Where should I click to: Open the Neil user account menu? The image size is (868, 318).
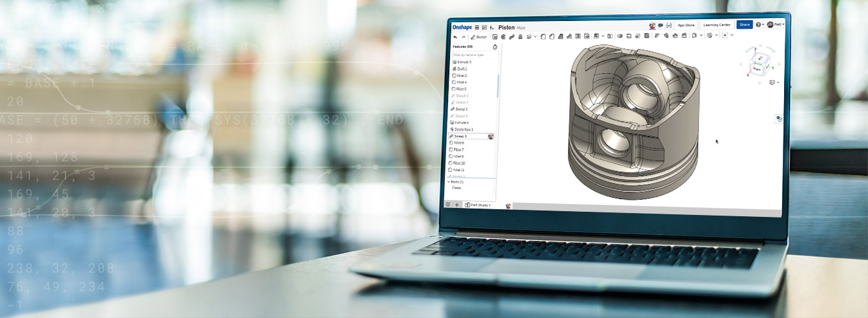776,25
